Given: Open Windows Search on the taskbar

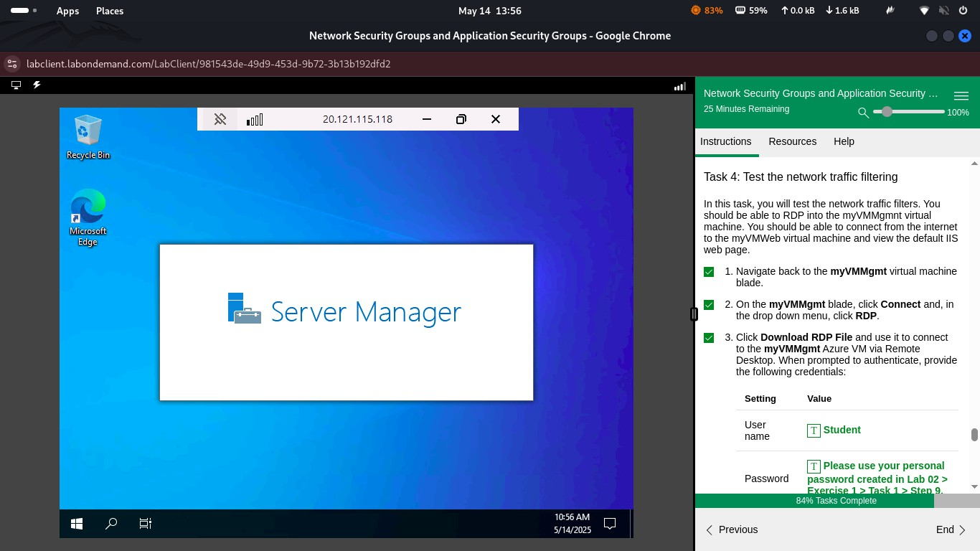Looking at the screenshot, I should coord(110,524).
